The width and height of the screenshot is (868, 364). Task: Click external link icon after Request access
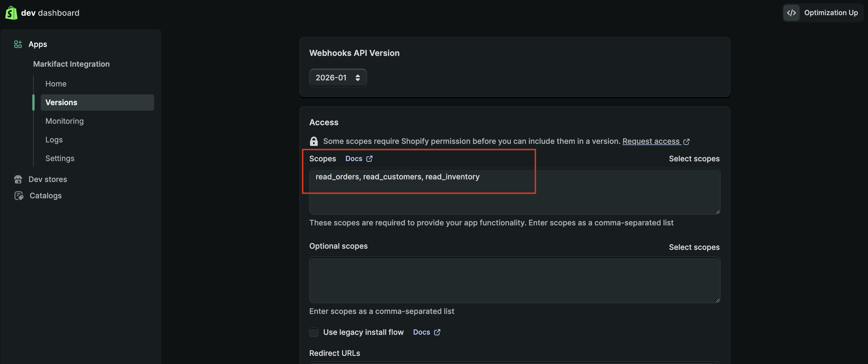pyautogui.click(x=686, y=142)
